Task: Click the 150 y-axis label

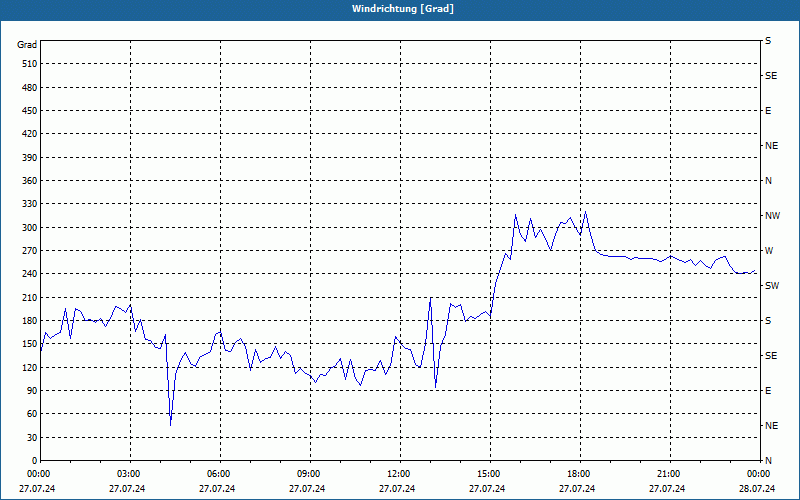Action: pos(29,344)
